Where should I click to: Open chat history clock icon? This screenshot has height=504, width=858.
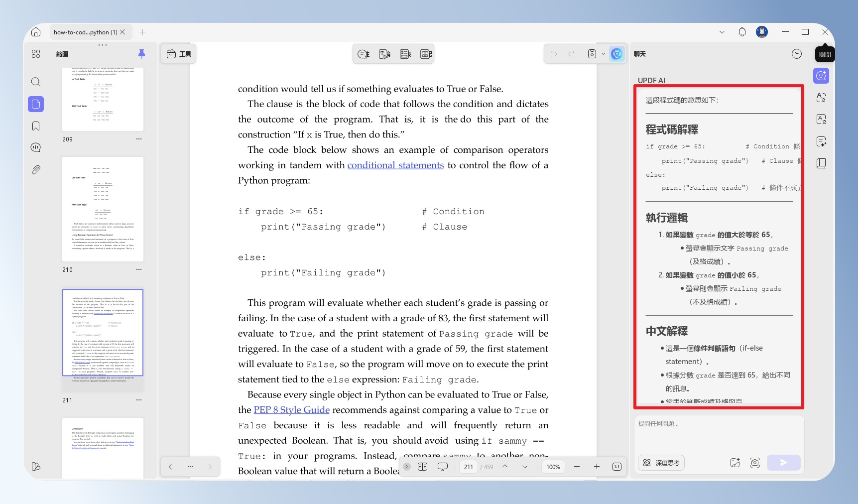[797, 54]
